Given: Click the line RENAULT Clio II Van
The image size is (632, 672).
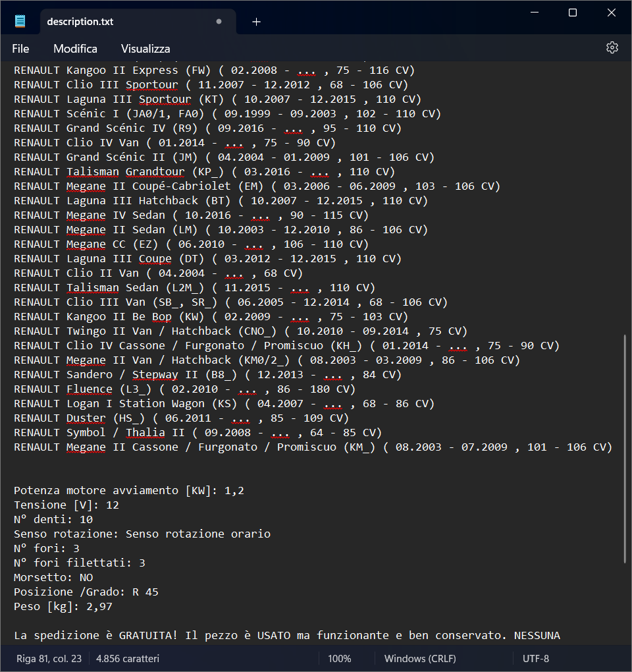Looking at the screenshot, I should [159, 273].
